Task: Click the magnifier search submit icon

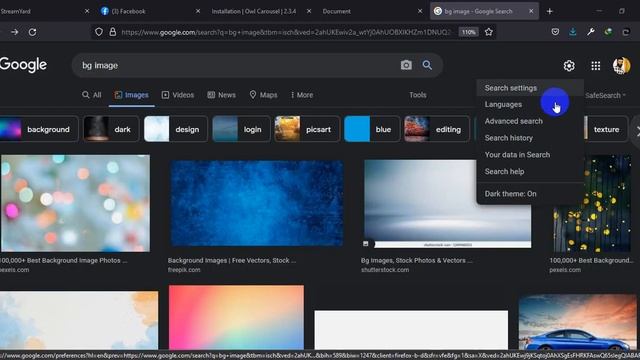Action: (427, 65)
